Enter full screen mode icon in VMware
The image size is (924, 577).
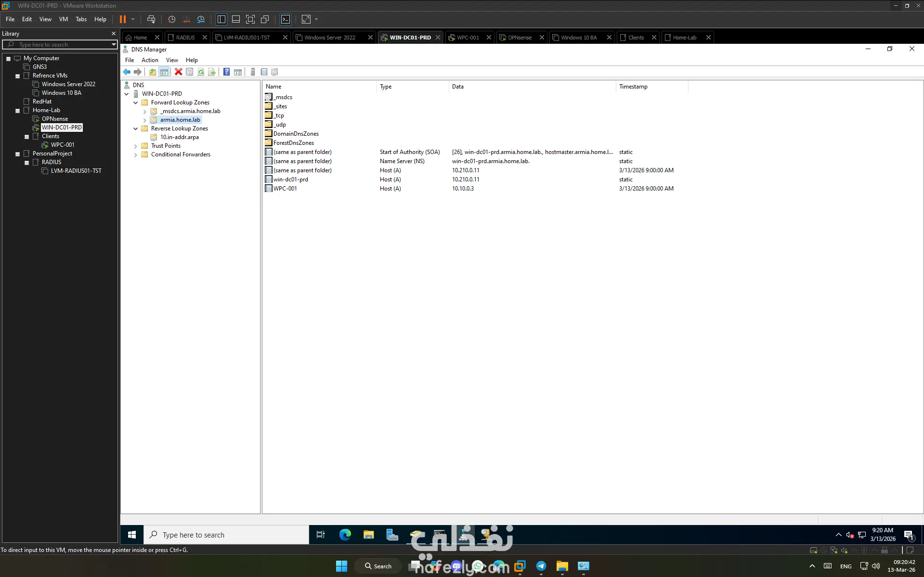(x=250, y=19)
